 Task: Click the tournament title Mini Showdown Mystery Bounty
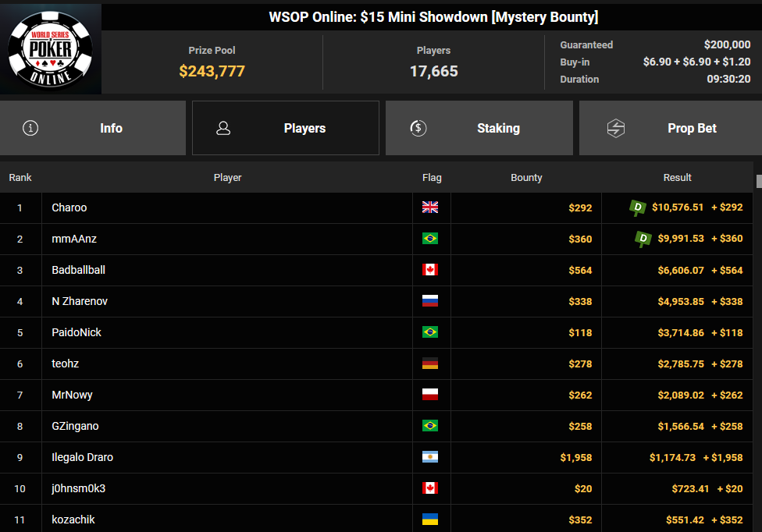point(433,17)
